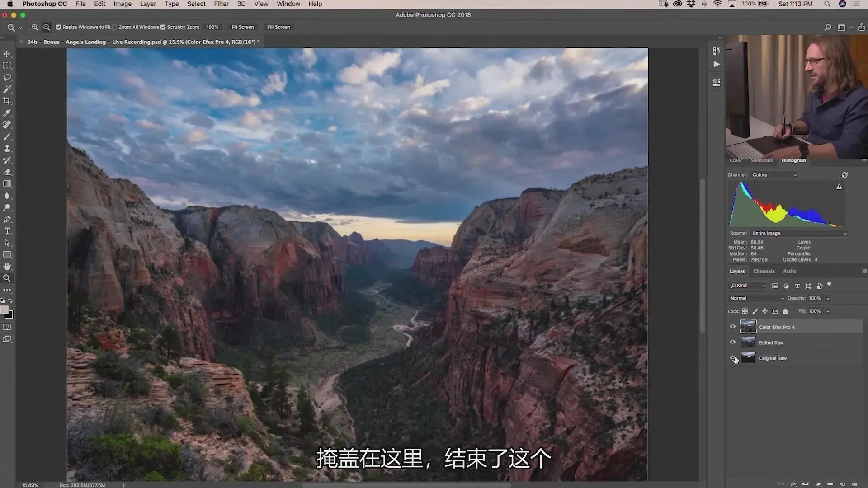This screenshot has width=868, height=488.
Task: Click the Fill Screen button
Action: pyautogui.click(x=278, y=27)
